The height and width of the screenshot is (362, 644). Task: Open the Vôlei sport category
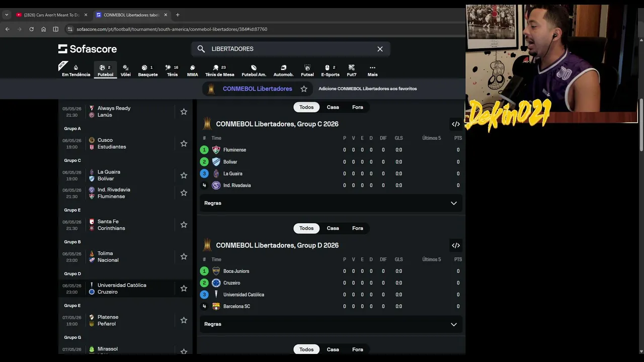(126, 70)
